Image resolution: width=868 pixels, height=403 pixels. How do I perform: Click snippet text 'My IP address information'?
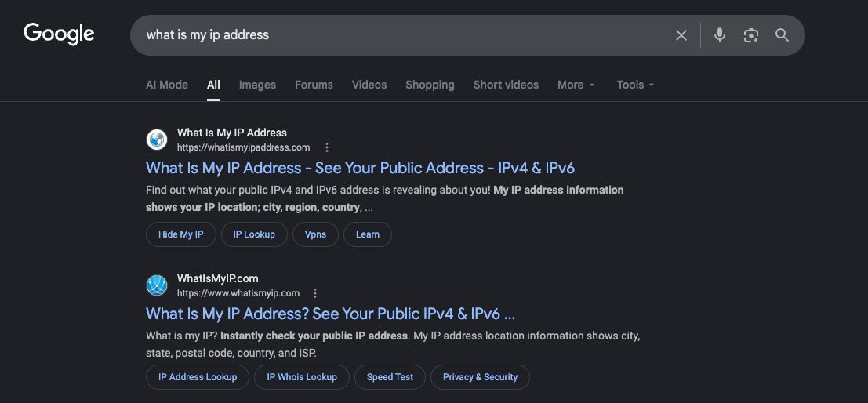(x=558, y=190)
